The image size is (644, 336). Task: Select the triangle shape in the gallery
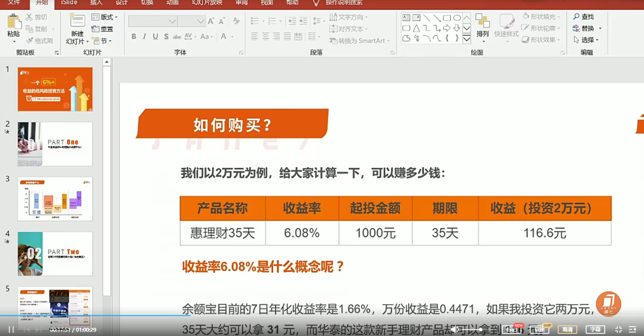click(416, 28)
